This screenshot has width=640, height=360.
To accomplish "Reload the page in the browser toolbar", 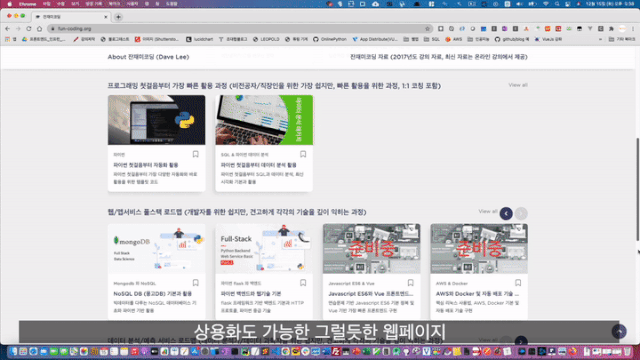I will [x=29, y=29].
